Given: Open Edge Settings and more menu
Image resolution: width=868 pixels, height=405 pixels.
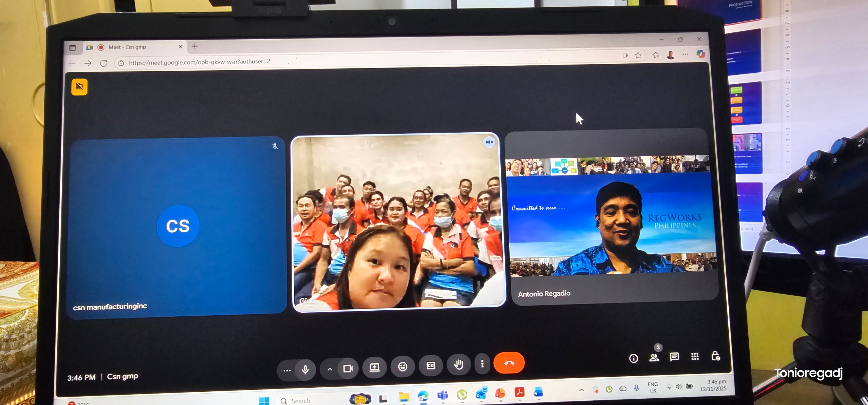Looking at the screenshot, I should point(685,54).
